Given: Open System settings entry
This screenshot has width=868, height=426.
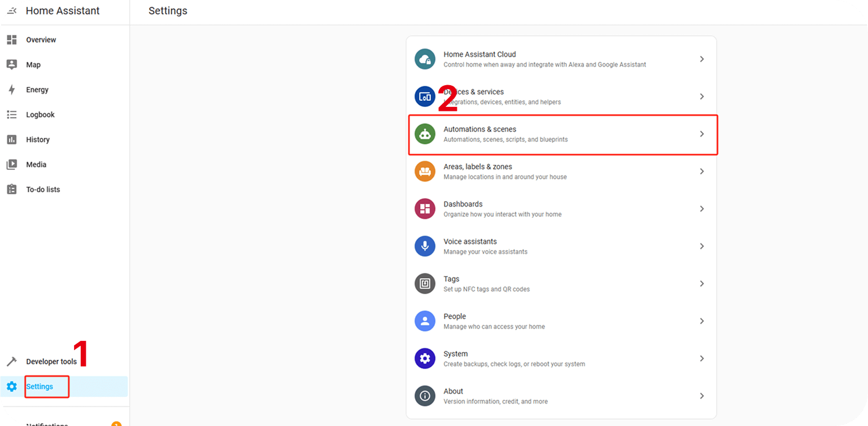Looking at the screenshot, I should click(561, 358).
